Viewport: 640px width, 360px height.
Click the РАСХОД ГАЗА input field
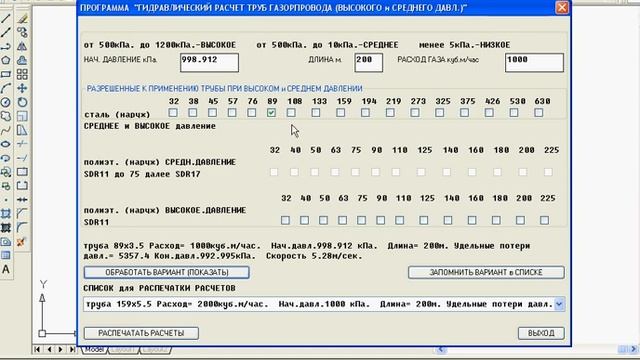(x=534, y=62)
